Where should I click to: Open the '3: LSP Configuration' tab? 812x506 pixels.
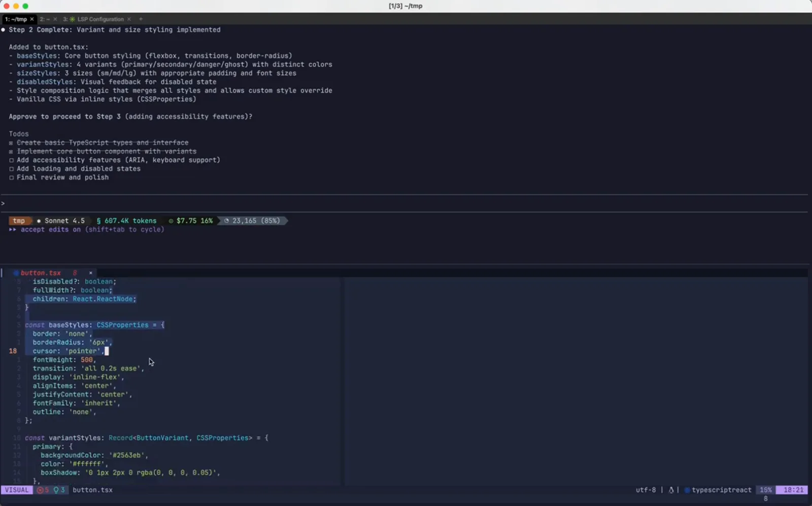pyautogui.click(x=96, y=19)
